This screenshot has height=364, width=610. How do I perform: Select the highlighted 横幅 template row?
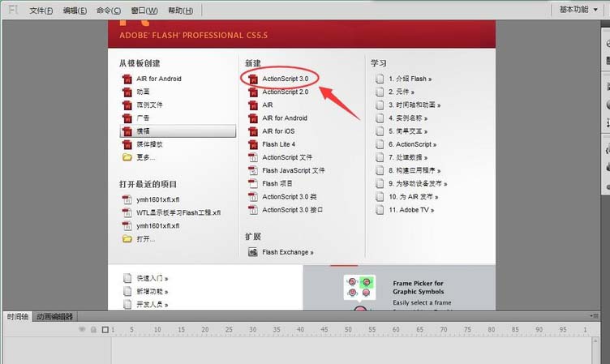click(178, 131)
